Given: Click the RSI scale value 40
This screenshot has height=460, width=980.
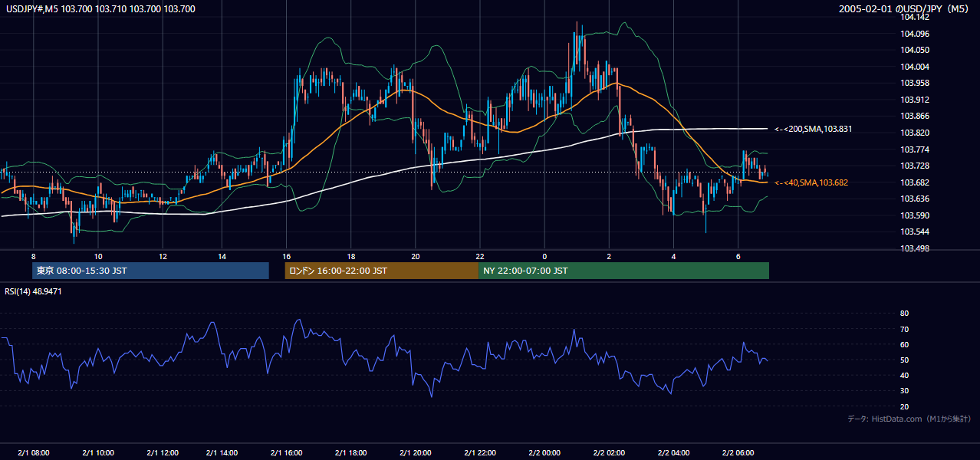Looking at the screenshot, I should pos(904,376).
